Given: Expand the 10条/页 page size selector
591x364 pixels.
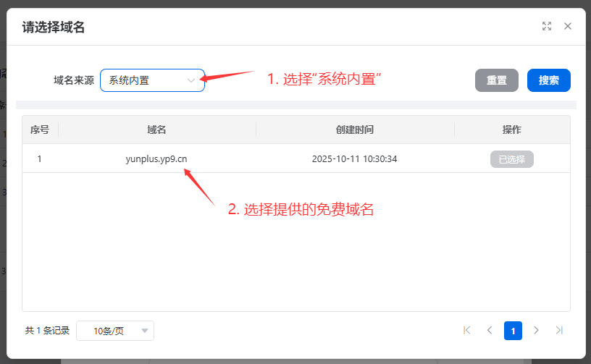Looking at the screenshot, I should [x=114, y=331].
